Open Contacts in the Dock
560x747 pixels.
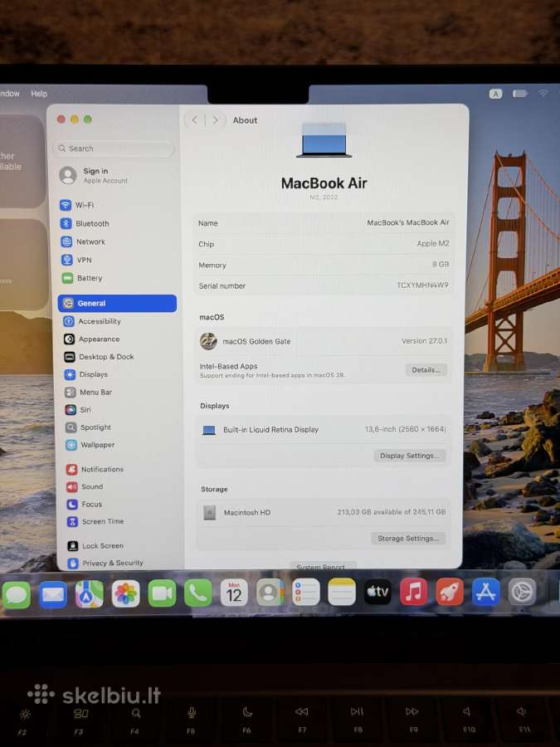[x=270, y=593]
